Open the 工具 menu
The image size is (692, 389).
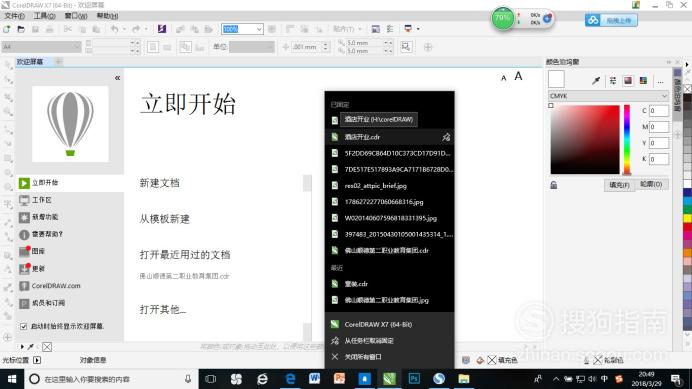[x=45, y=16]
